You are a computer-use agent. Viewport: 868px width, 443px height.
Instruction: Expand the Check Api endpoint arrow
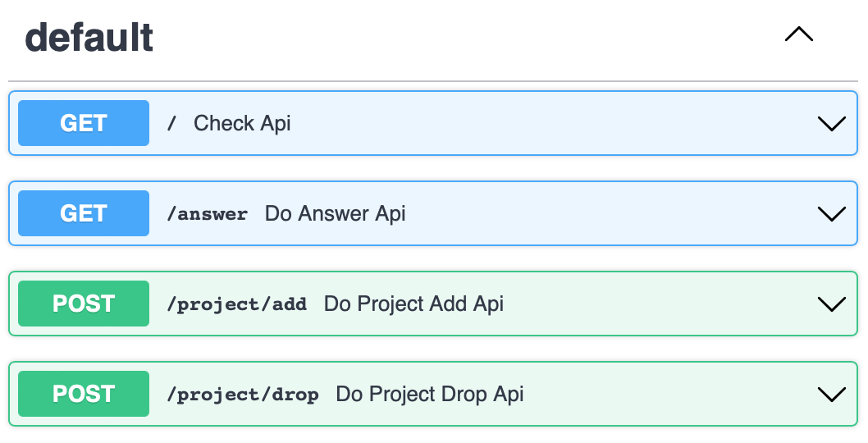[831, 124]
